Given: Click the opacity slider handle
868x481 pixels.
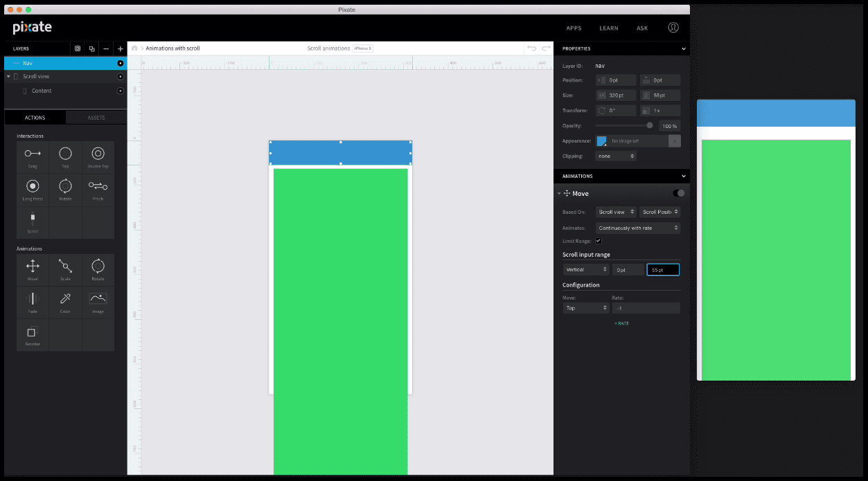Looking at the screenshot, I should 649,125.
